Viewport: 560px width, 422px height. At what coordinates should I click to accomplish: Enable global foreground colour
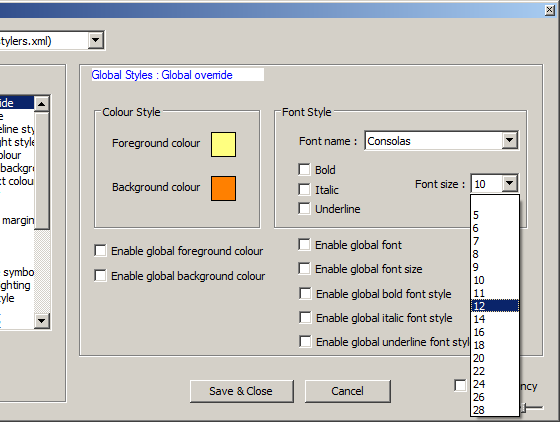point(100,251)
